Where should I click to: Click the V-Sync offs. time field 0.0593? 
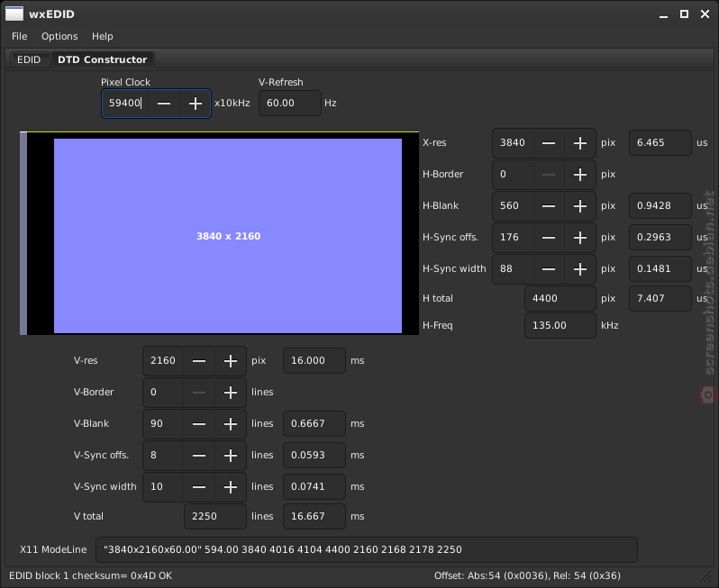(x=314, y=456)
